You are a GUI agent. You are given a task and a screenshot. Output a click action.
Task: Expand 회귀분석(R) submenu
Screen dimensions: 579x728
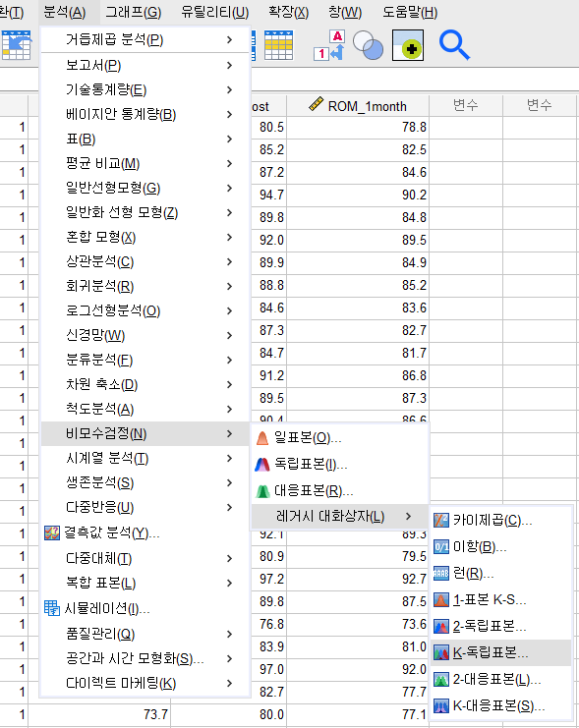[145, 287]
